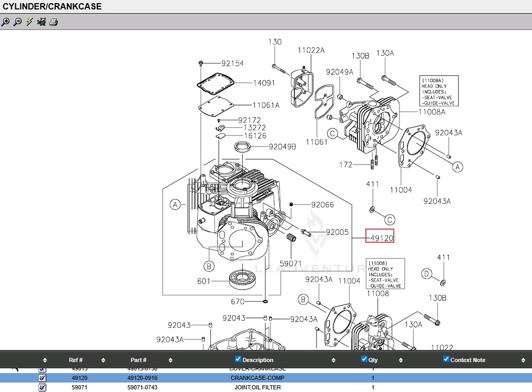This screenshot has height=392, width=532.
Task: Click the Ref # column header
Action: coord(76,360)
